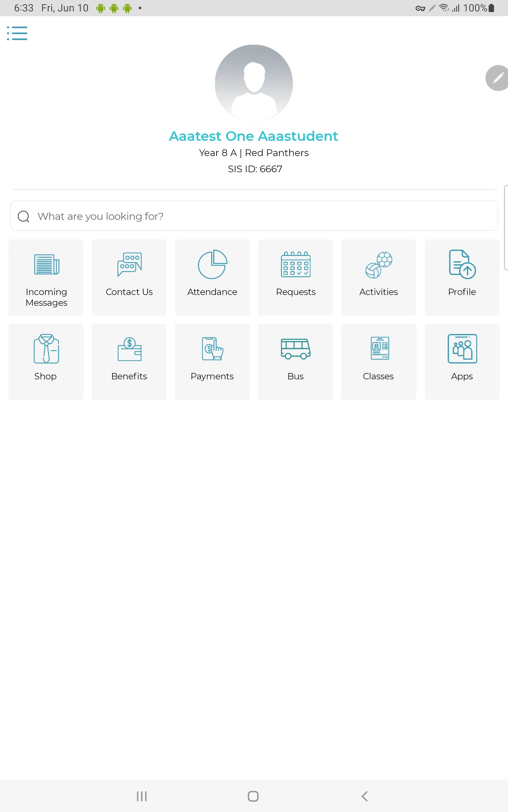This screenshot has height=812, width=508.
Task: Open the Incoming Messages newspaper icon
Action: (46, 265)
